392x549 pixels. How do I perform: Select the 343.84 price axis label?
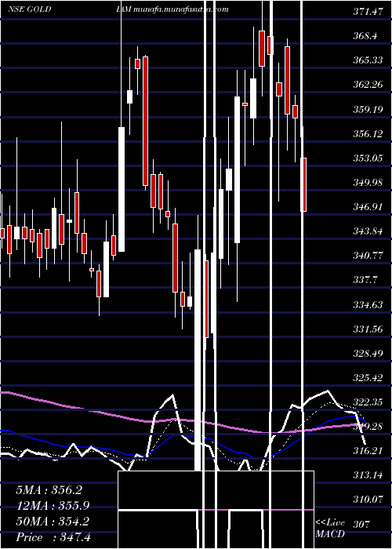(x=369, y=232)
